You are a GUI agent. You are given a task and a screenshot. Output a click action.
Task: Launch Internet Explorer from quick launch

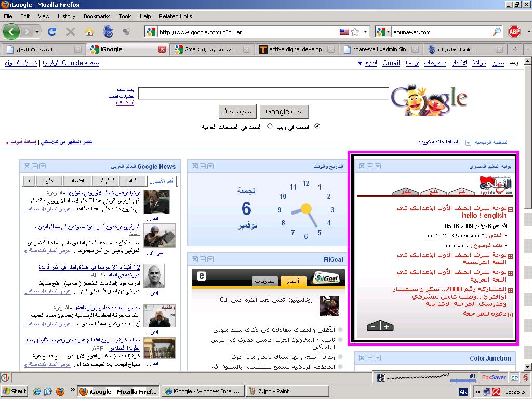coord(37,392)
